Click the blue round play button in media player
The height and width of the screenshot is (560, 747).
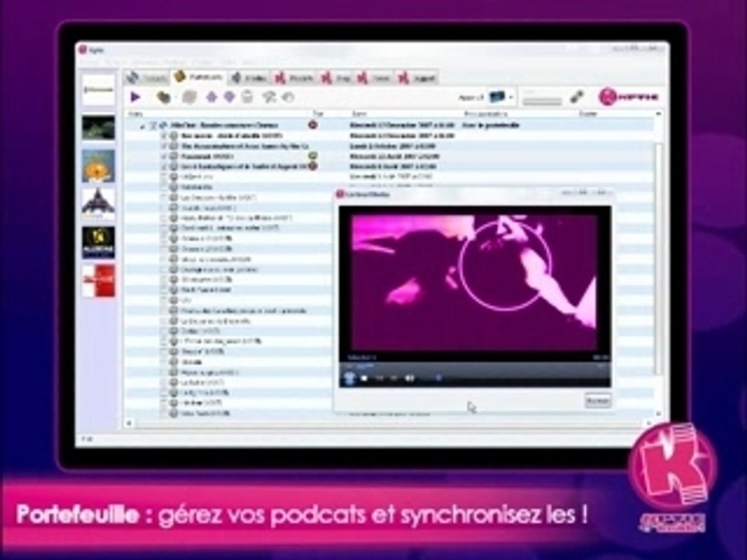coord(349,378)
